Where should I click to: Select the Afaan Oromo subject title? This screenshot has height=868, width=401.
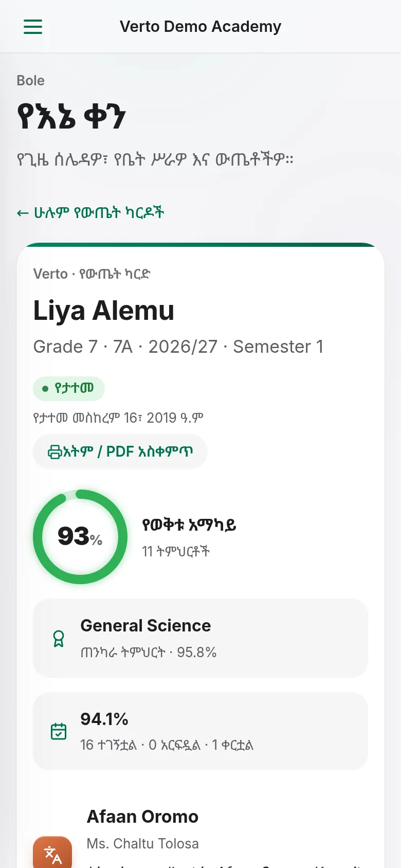142,817
